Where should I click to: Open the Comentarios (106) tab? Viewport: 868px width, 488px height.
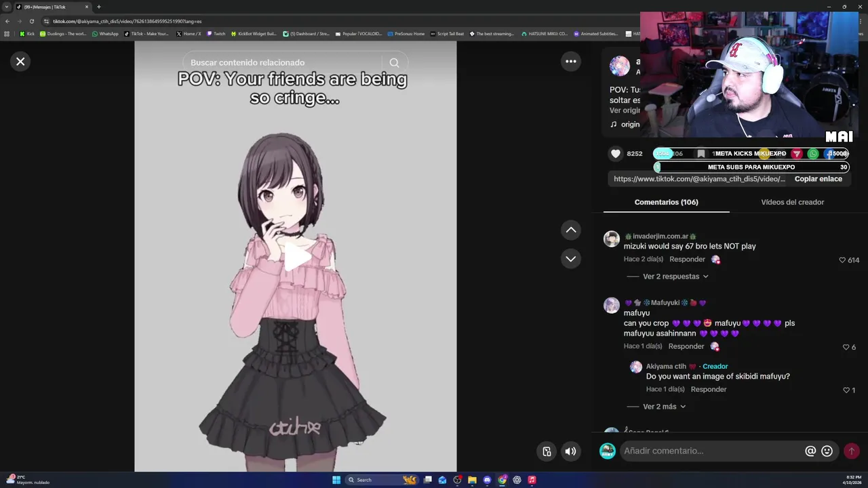[666, 202]
